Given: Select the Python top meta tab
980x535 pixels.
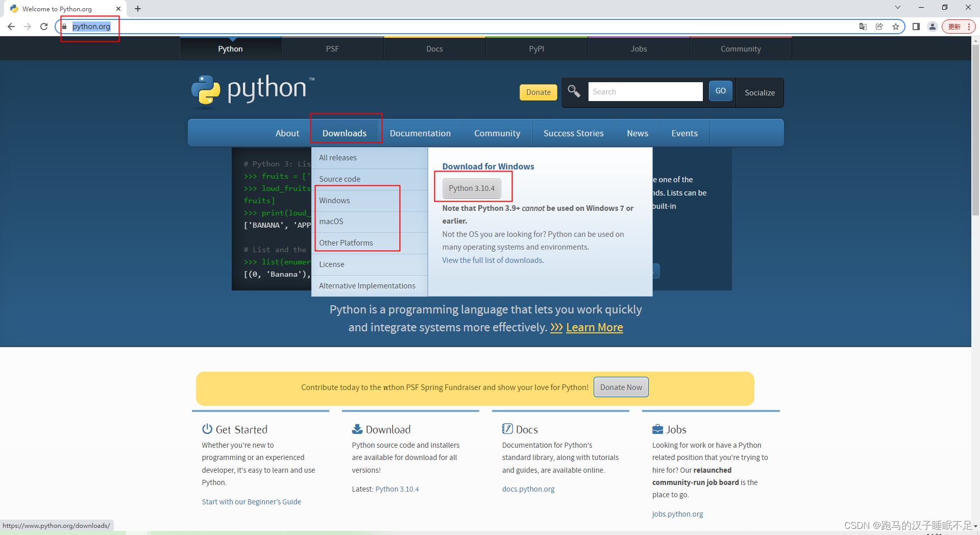Looking at the screenshot, I should pos(231,49).
